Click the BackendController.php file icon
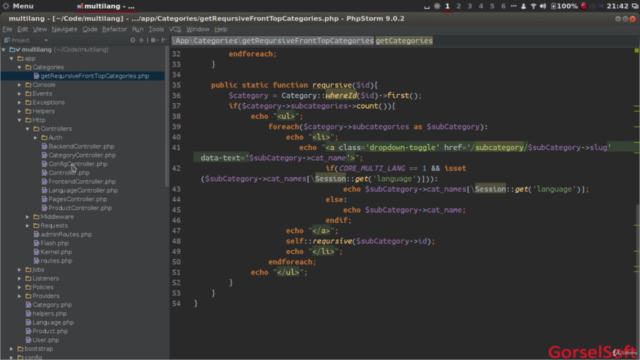 click(44, 146)
